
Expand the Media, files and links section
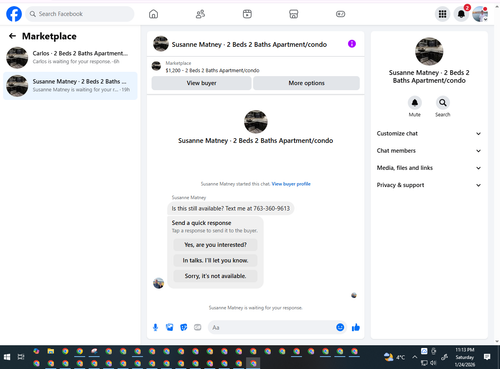click(x=429, y=168)
